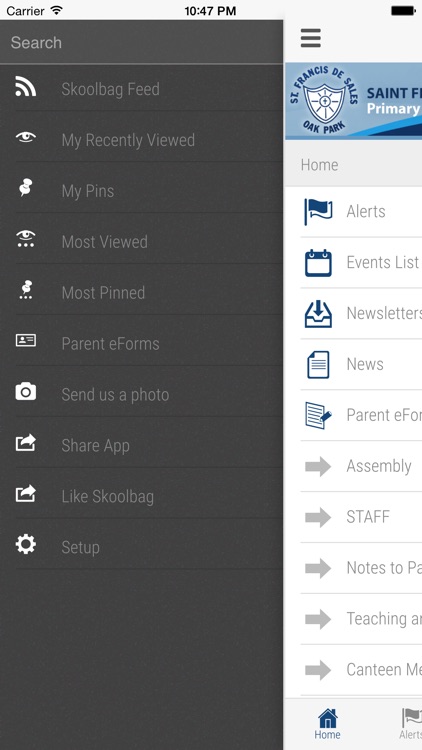Tap the Alerts flag icon in list
This screenshot has height=750, width=422.
click(x=318, y=211)
